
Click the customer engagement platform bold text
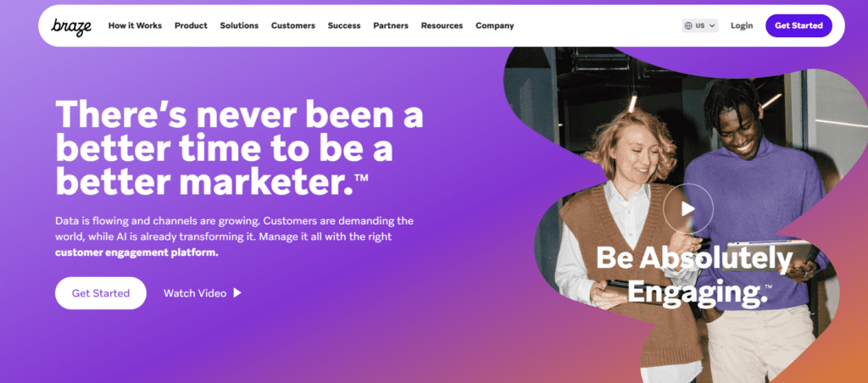(x=136, y=253)
